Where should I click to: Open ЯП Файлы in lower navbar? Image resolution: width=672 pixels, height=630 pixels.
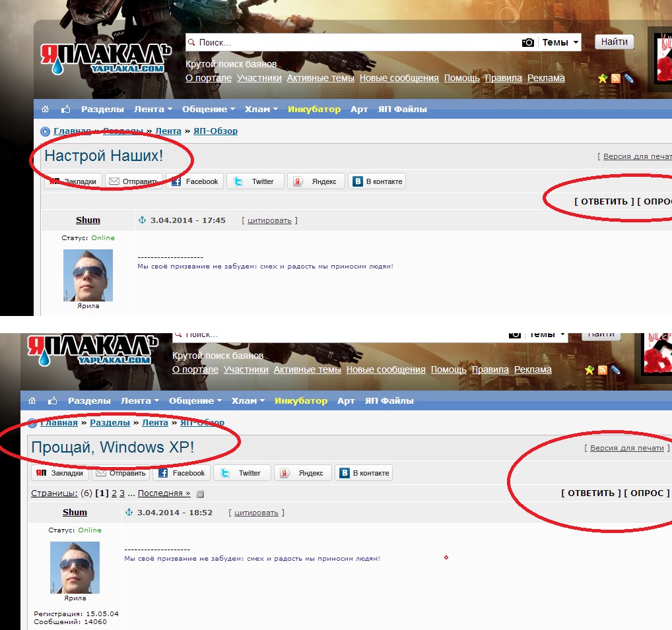click(389, 401)
